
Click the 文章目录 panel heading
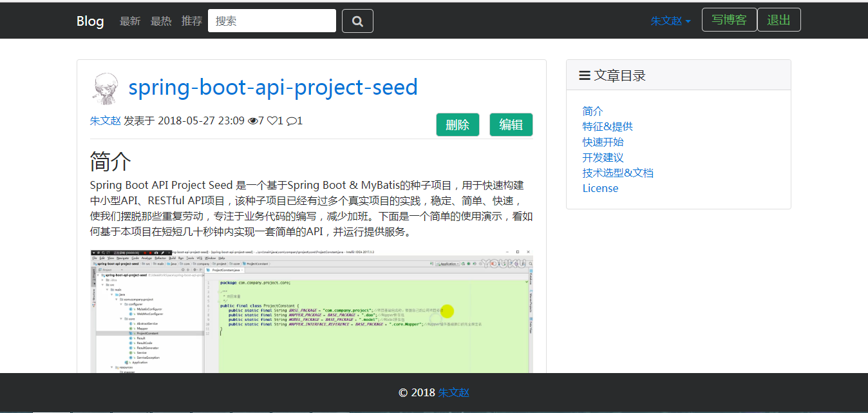coord(679,75)
